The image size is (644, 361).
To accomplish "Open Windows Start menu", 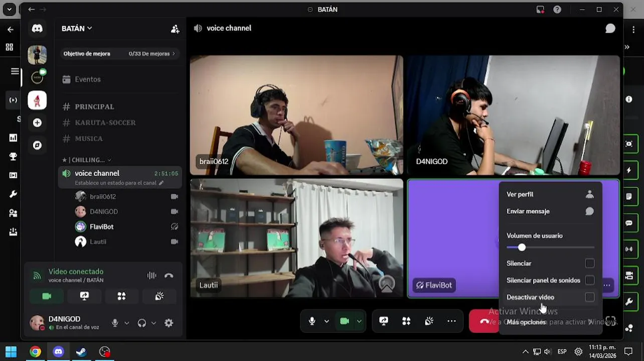I will (11, 351).
